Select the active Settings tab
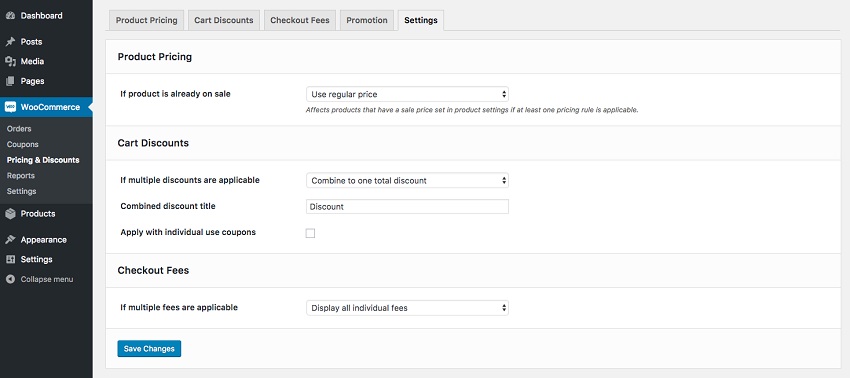The height and width of the screenshot is (378, 850). click(x=421, y=20)
